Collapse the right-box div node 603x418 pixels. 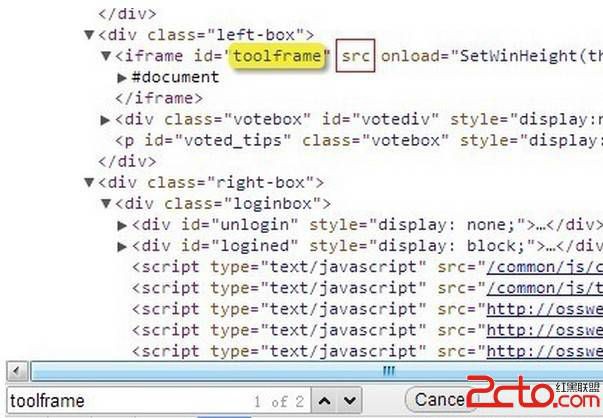89,182
